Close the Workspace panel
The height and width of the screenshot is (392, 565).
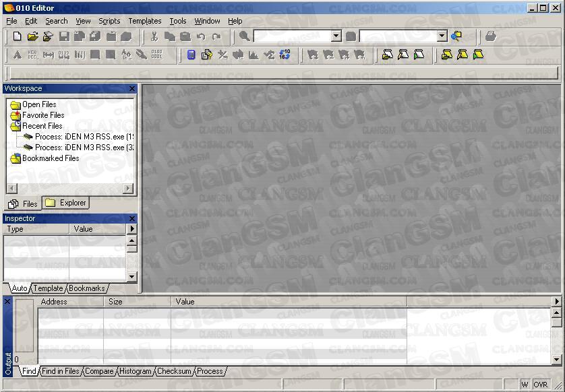click(x=132, y=88)
